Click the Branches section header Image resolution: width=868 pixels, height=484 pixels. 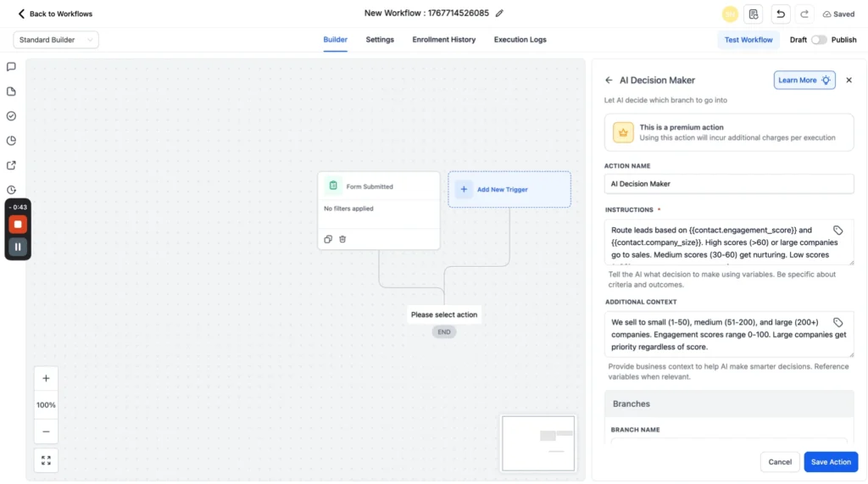point(728,403)
